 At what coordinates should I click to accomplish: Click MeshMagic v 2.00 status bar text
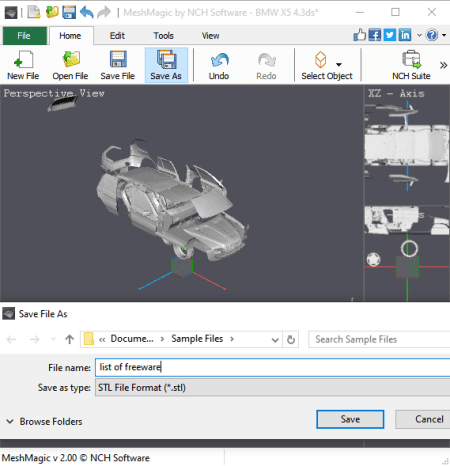(x=76, y=458)
